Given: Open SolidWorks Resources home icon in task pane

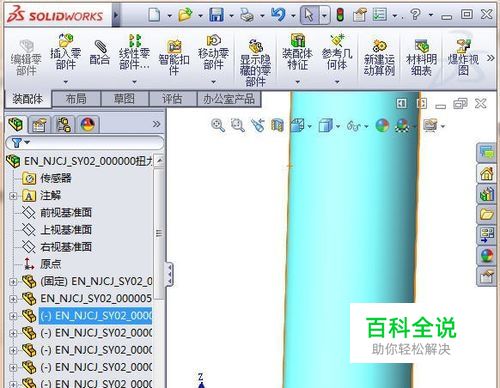Looking at the screenshot, I should 486,174.
